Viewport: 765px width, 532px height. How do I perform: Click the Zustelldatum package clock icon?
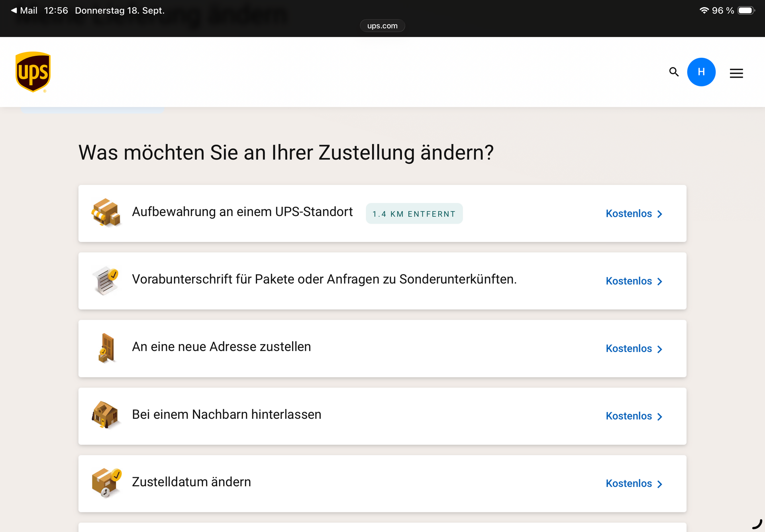click(106, 483)
